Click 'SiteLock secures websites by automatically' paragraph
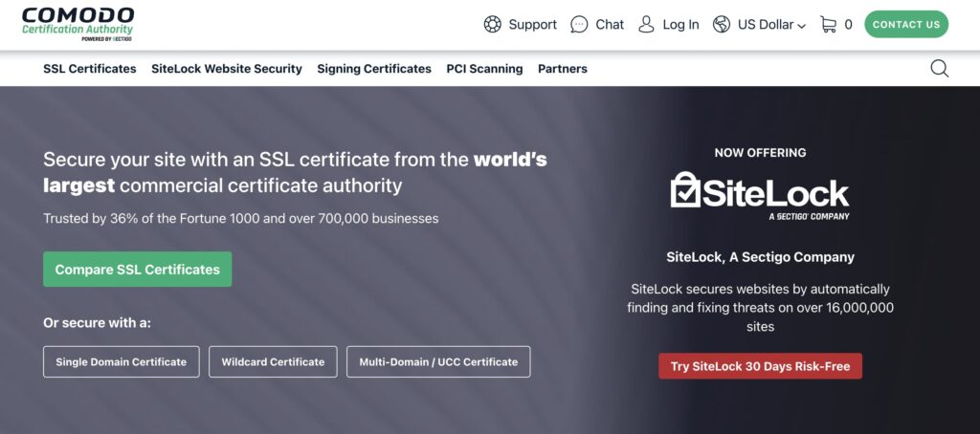This screenshot has width=980, height=434. [x=760, y=307]
